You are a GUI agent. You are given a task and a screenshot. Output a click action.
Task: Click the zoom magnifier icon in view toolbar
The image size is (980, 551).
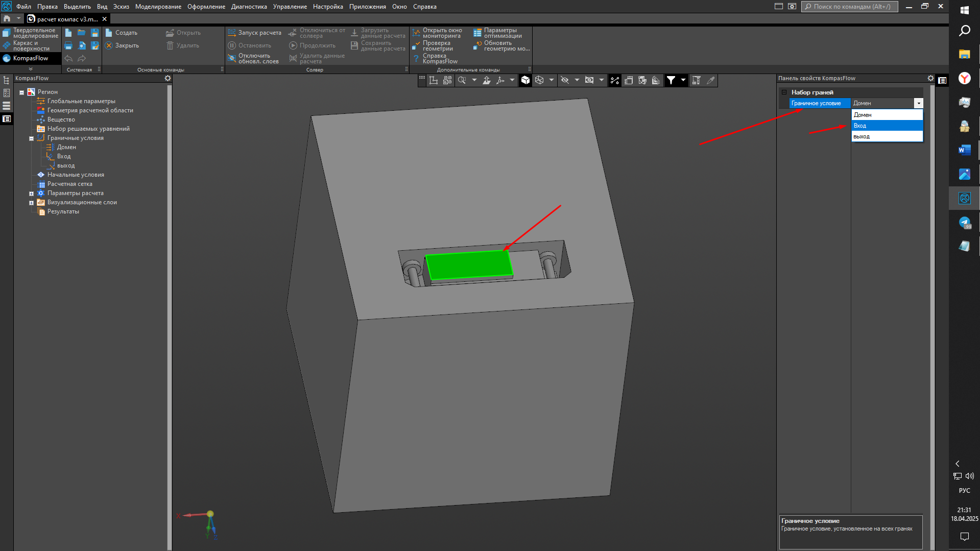[x=462, y=80]
